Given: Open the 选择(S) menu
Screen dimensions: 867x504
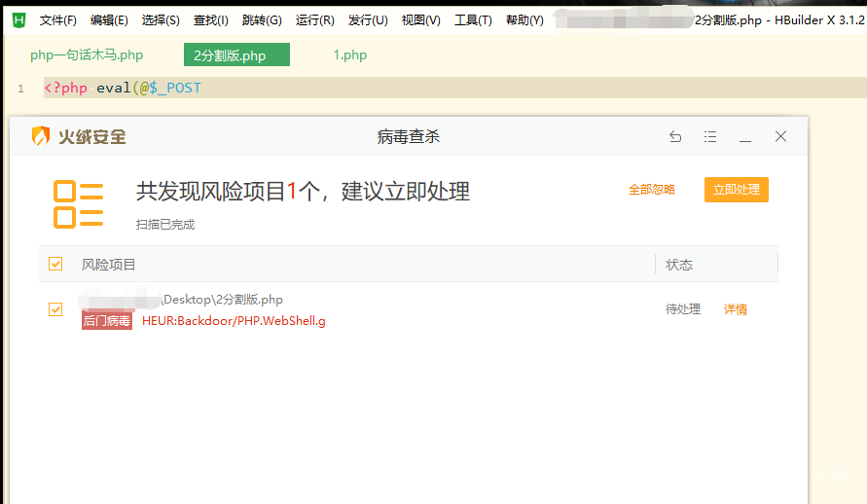Looking at the screenshot, I should pos(161,20).
